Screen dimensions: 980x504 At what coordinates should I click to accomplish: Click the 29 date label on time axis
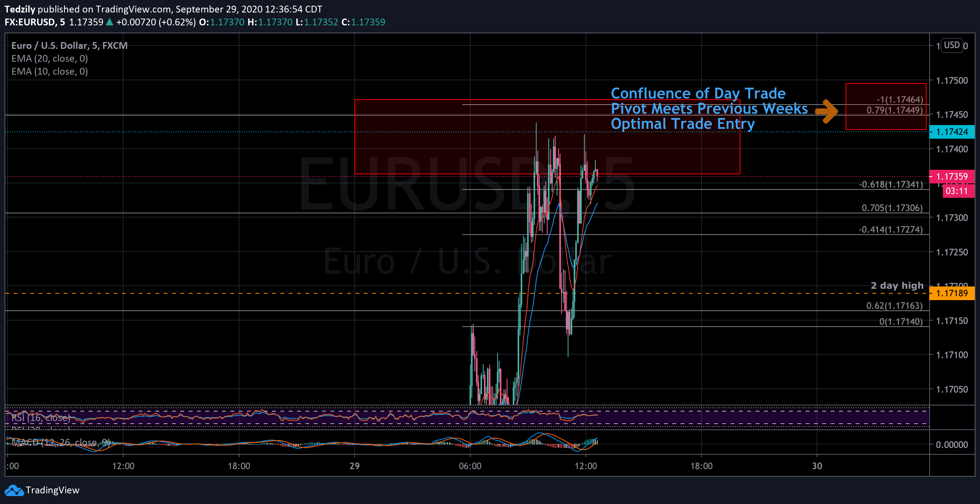click(x=355, y=466)
